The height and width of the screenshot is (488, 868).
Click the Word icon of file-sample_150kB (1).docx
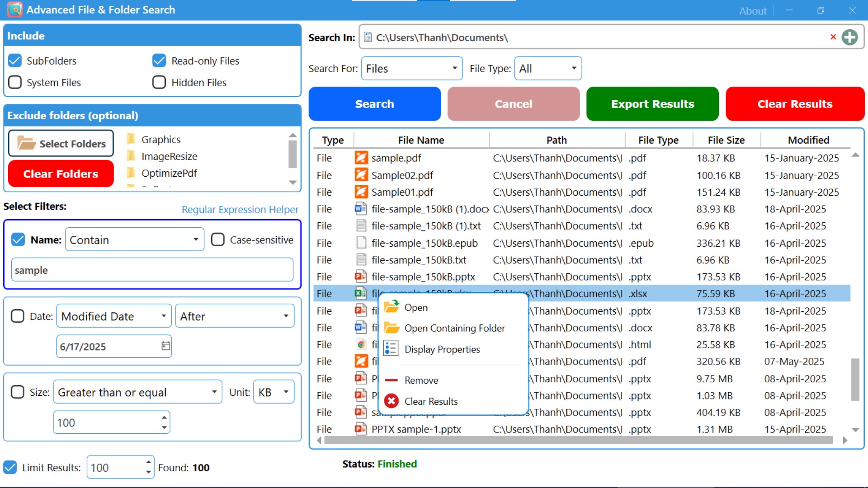click(x=361, y=209)
